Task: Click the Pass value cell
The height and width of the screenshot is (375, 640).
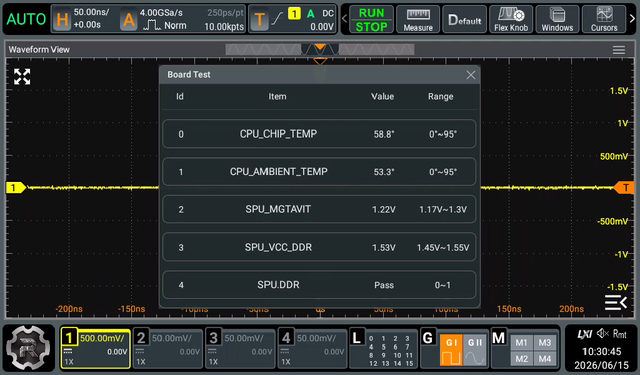Action: [x=384, y=285]
